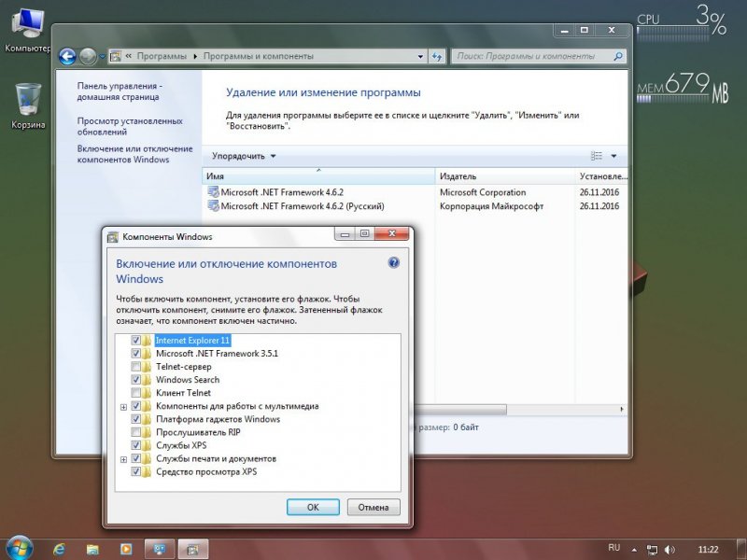747x560 pixels.
Task: Click the RU language indicator
Action: point(614,548)
